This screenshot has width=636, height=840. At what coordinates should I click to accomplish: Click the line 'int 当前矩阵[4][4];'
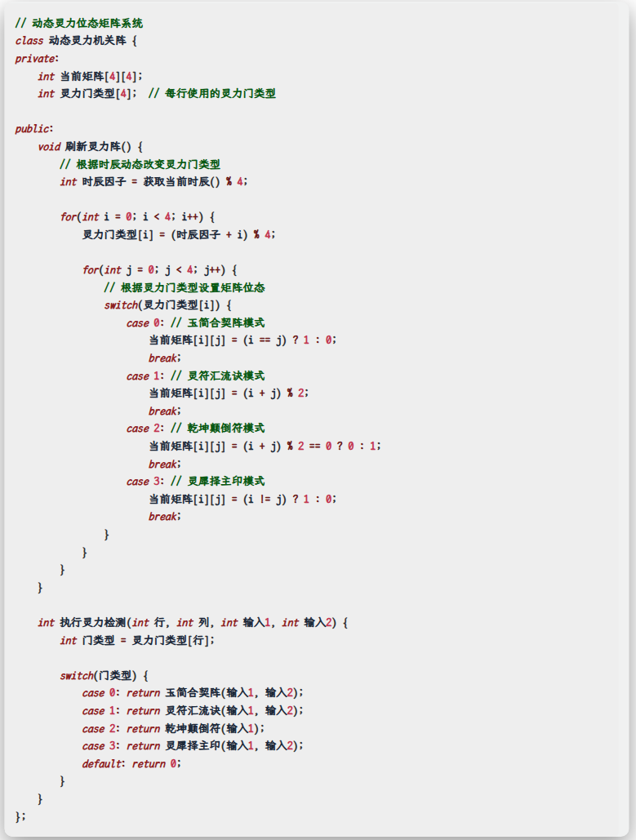(90, 76)
